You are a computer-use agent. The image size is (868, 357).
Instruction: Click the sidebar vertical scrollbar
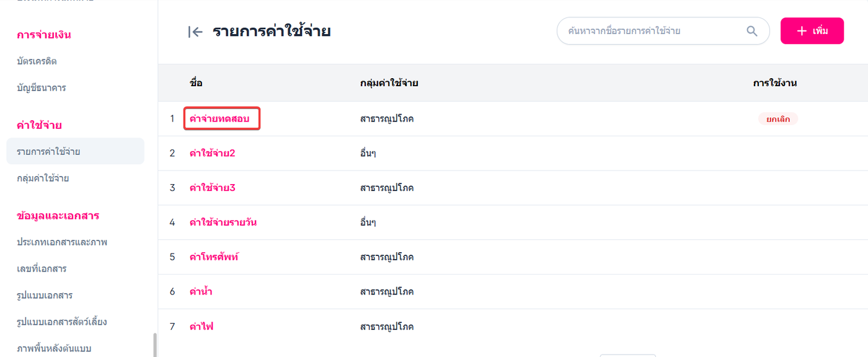(154, 345)
